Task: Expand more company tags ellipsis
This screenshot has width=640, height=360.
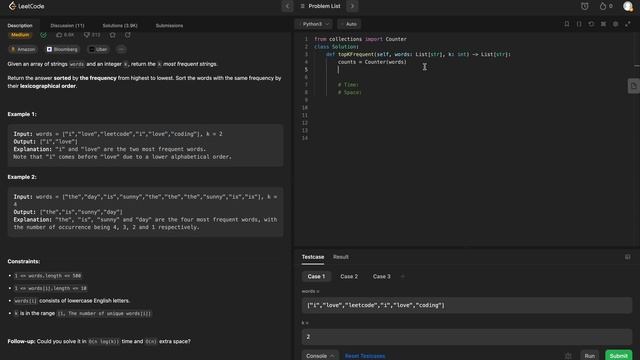Action: 121,49
